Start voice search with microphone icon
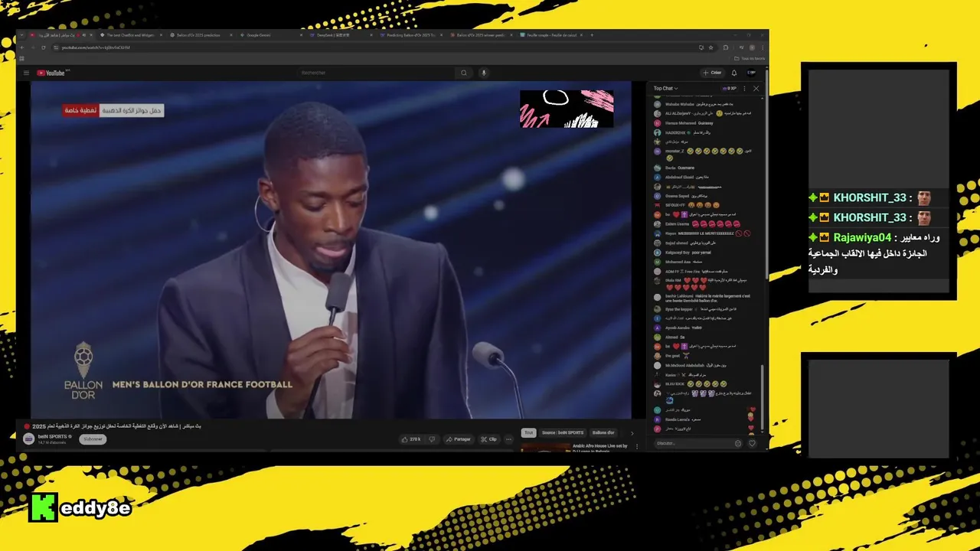The image size is (980, 551). (483, 73)
